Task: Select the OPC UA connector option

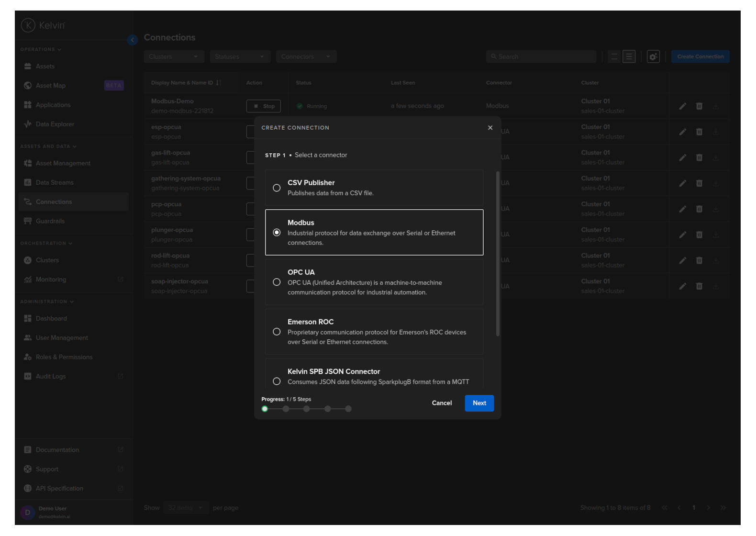Action: (277, 282)
